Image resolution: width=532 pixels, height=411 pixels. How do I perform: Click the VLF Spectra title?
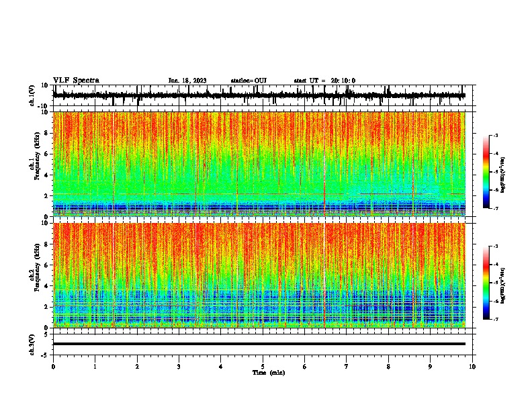point(76,81)
